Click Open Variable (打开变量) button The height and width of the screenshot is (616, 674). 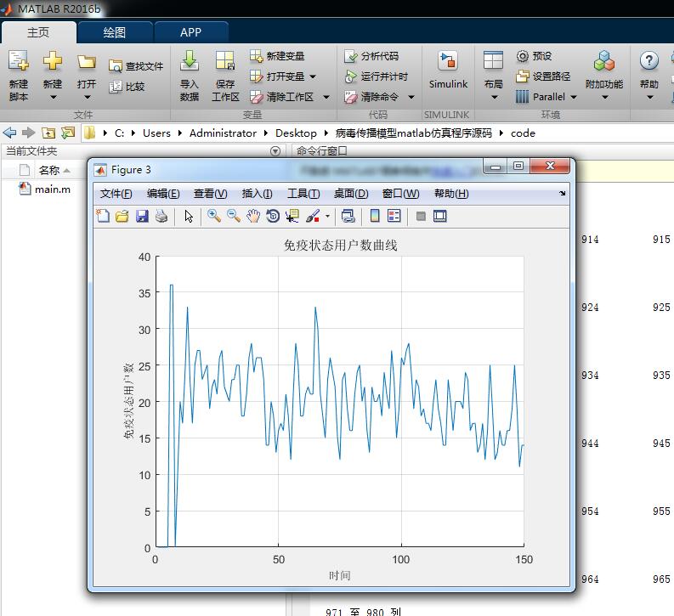pos(277,76)
